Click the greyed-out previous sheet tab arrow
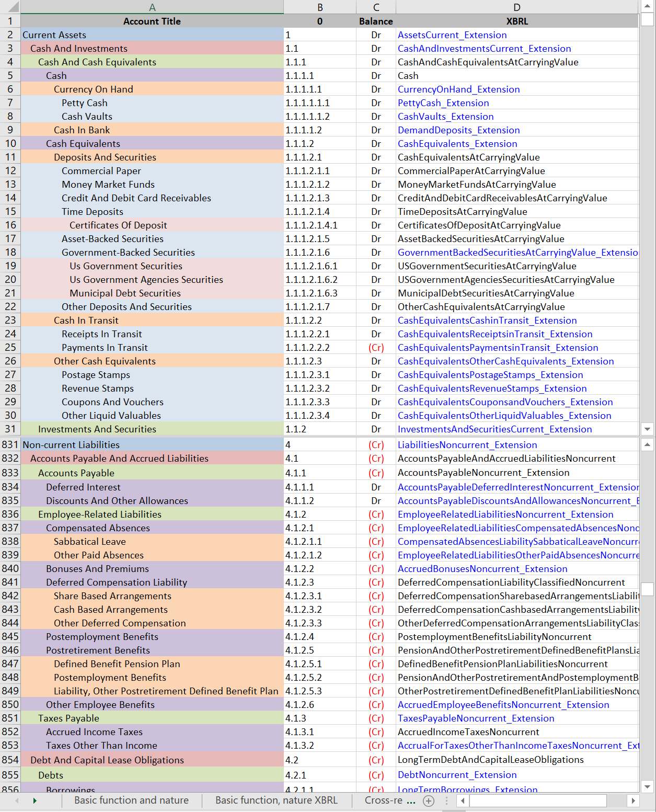656x812 pixels. coord(17,800)
